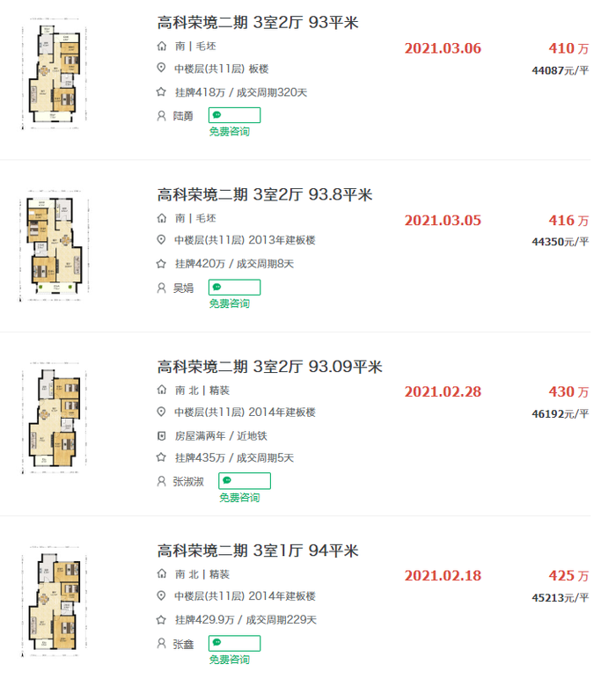Click 免费咨询 under agent 陆勇
This screenshot has width=616, height=686.
click(229, 131)
